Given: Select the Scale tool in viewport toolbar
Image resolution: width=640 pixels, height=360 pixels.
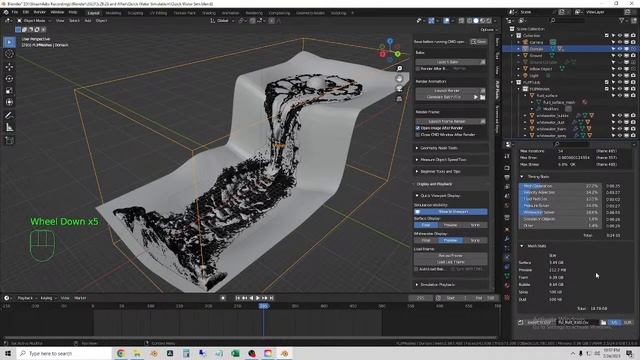Looking at the screenshot, I should (x=9, y=91).
